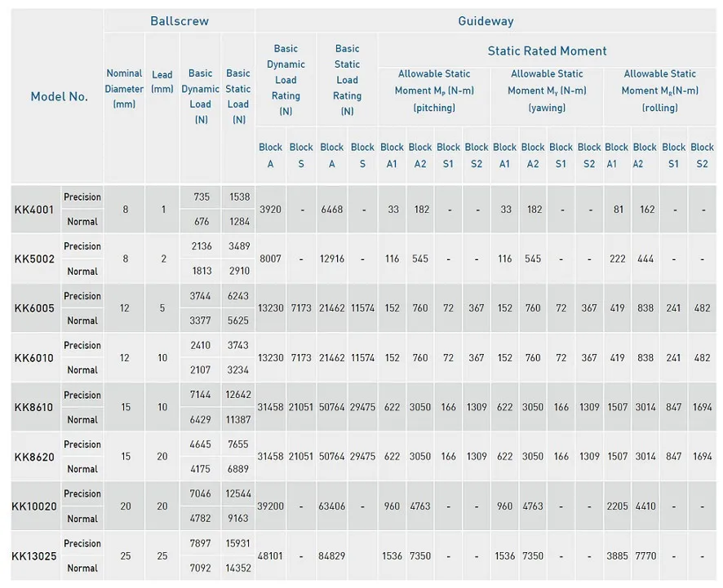The width and height of the screenshot is (723, 588).
Task: Select the rolling moment MR header
Action: click(660, 91)
